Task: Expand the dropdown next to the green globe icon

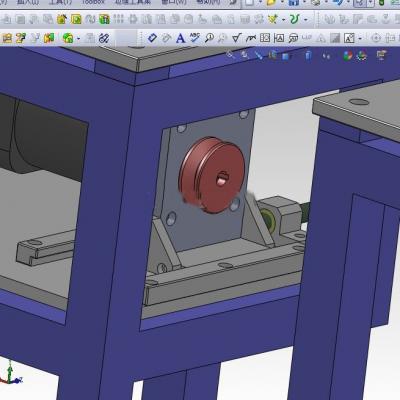Action: 79,39
